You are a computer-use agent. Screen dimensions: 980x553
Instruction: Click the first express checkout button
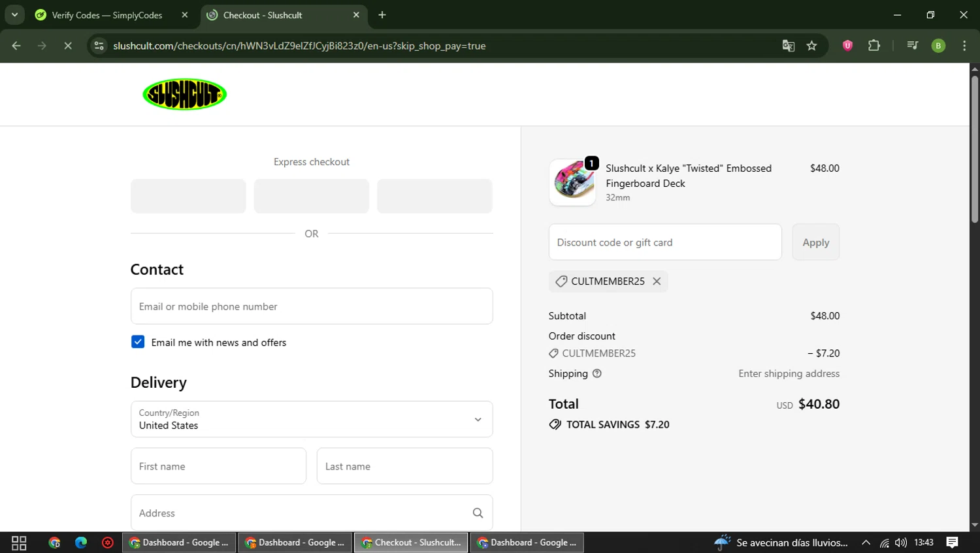pos(188,196)
